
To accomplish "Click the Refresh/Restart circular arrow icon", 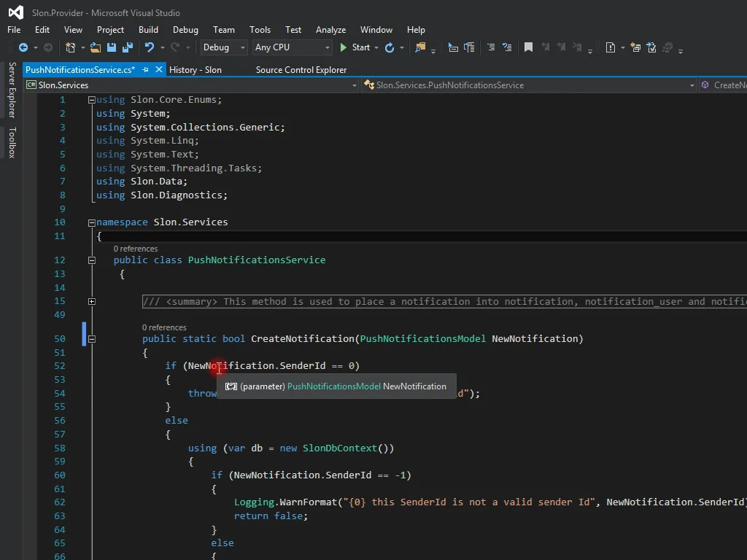I will click(390, 47).
